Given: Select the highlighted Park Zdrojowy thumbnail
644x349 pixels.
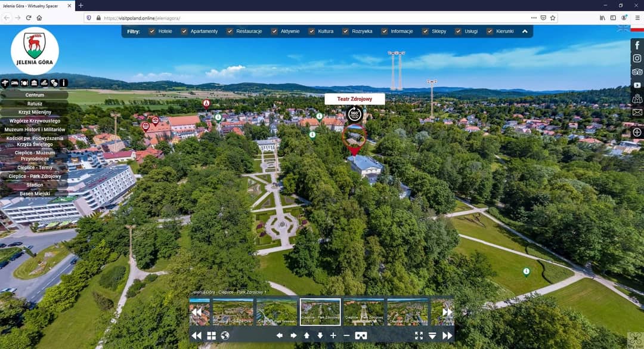Looking at the screenshot, I should (x=320, y=312).
